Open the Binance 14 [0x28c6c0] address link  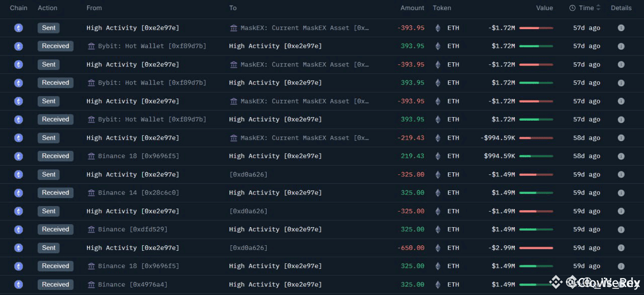(x=138, y=192)
